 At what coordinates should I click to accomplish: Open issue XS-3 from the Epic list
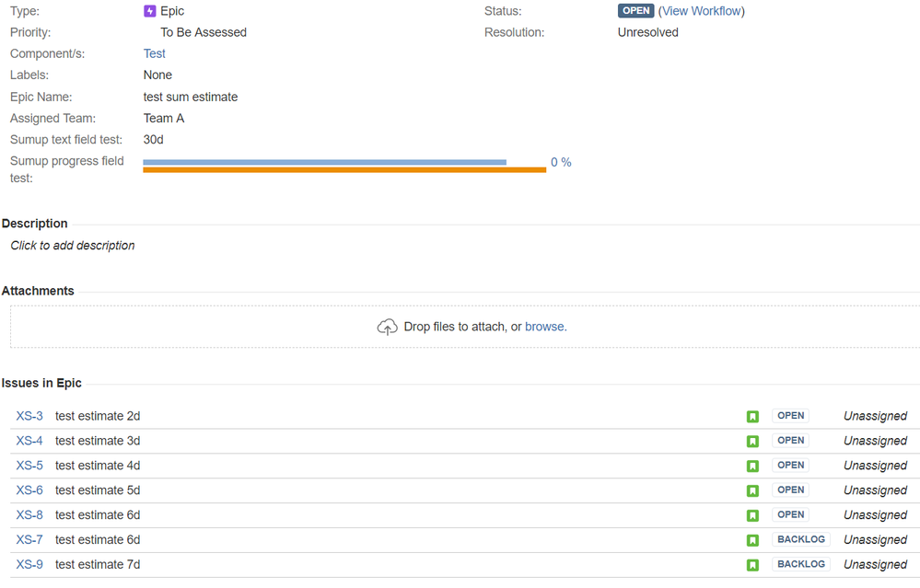29,416
